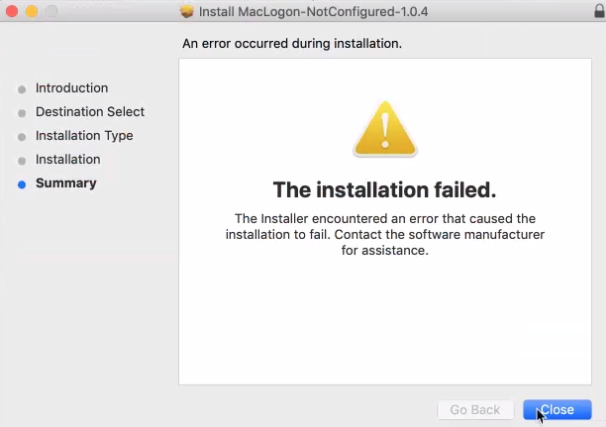The width and height of the screenshot is (606, 427).
Task: Click the blue Summary step bullet
Action: (x=22, y=185)
